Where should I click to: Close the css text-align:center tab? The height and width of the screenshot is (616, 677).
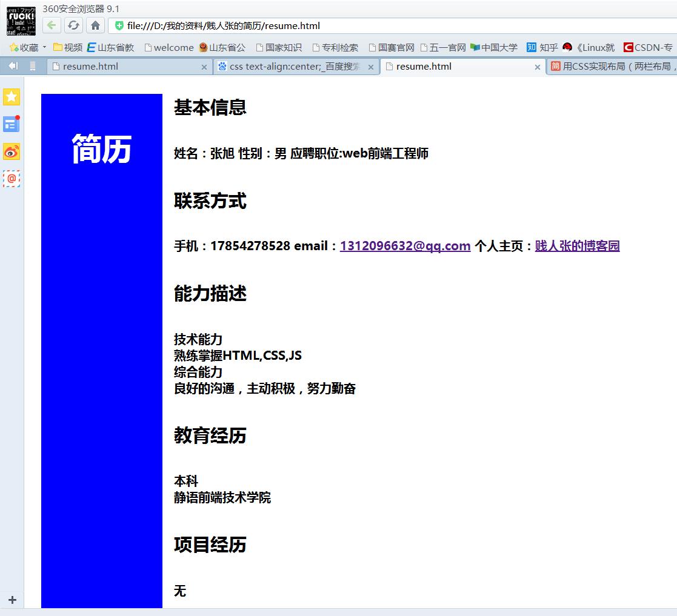click(x=371, y=67)
